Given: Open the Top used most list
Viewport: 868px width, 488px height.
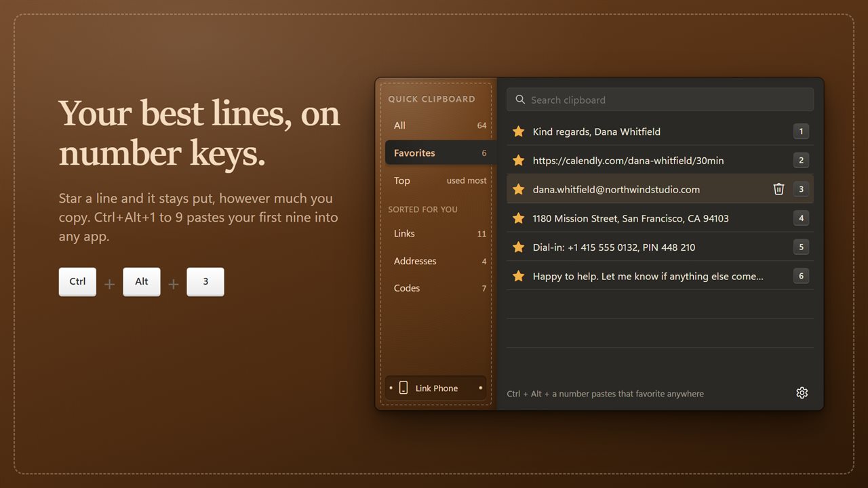Looking at the screenshot, I should [439, 180].
